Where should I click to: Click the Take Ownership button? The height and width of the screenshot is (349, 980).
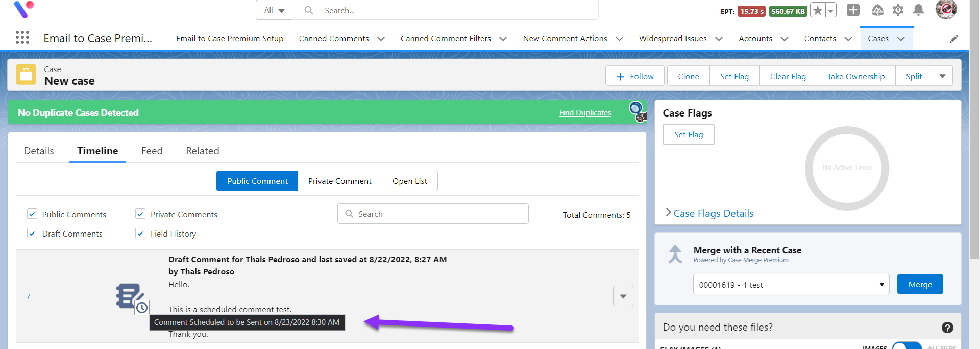pos(856,76)
